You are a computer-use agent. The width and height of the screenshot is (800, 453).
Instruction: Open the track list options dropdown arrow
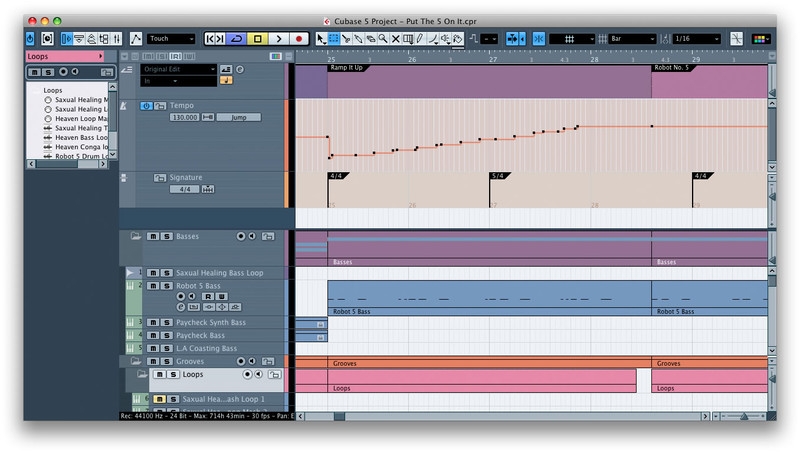coord(124,56)
